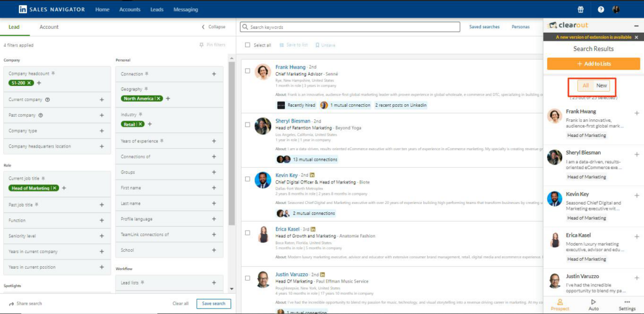Open Frank Hwang's profile name link

point(291,67)
